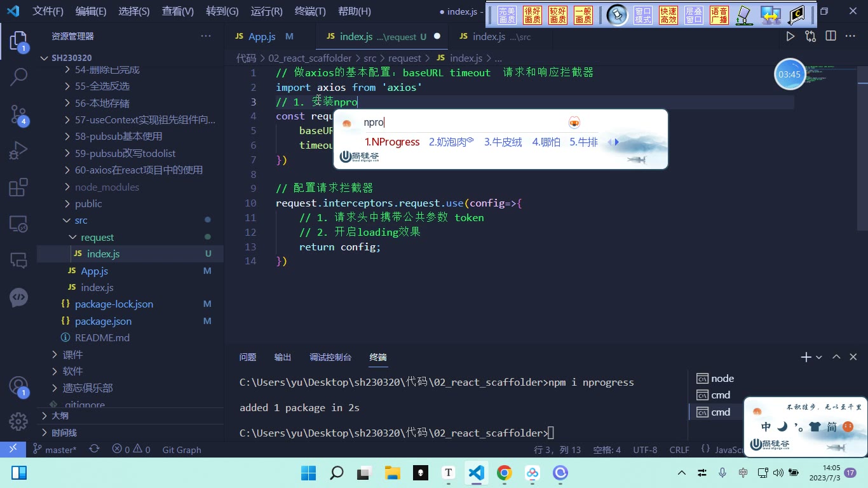868x488 pixels.
Task: Click the synchronize changes icon
Action: [x=95, y=449]
